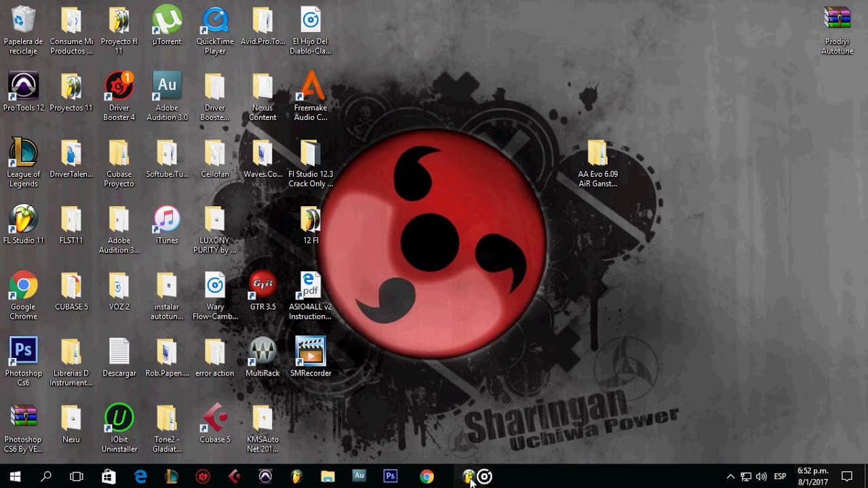The width and height of the screenshot is (868, 488).
Task: Open the error action folder
Action: (215, 358)
